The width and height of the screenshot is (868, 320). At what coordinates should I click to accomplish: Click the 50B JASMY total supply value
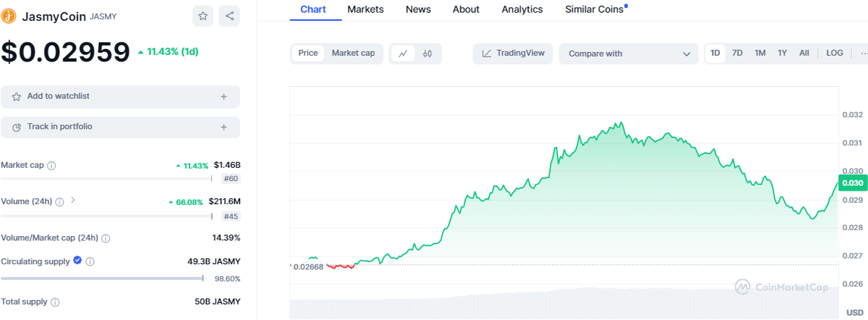click(216, 301)
